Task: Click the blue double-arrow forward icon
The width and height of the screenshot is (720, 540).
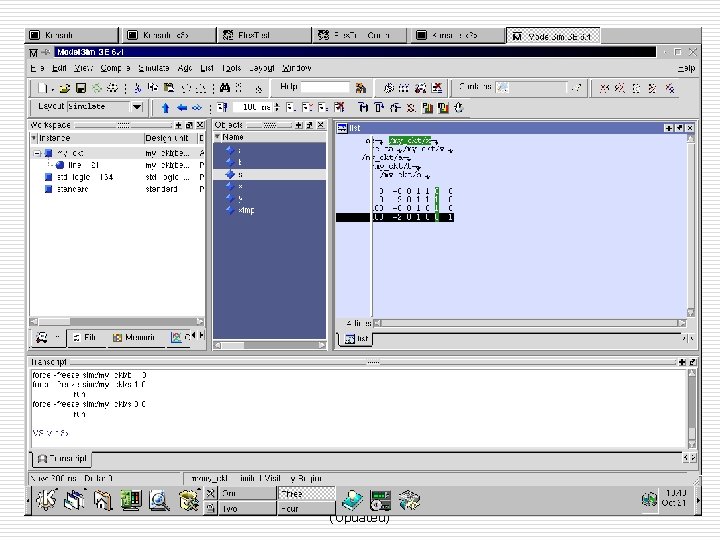Action: pos(197,108)
